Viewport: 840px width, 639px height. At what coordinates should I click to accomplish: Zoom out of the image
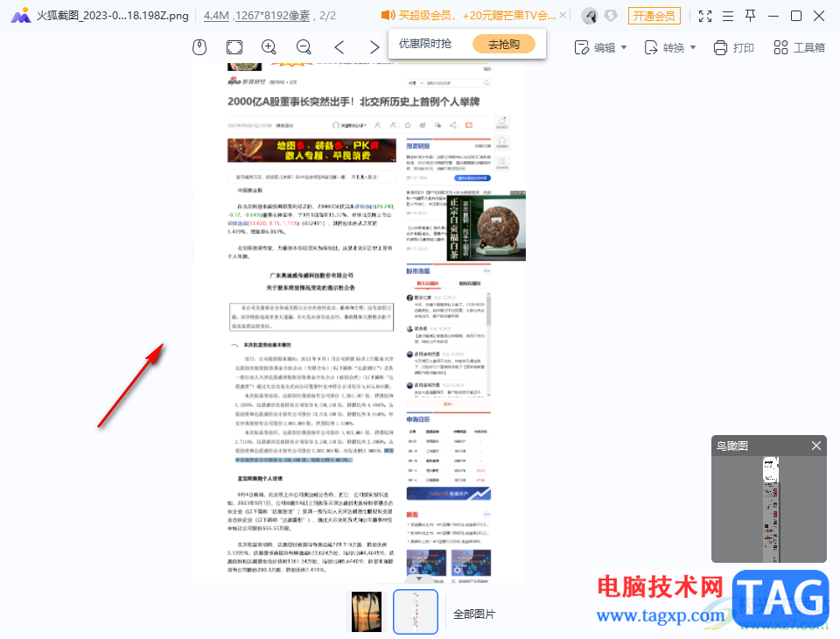tap(304, 47)
